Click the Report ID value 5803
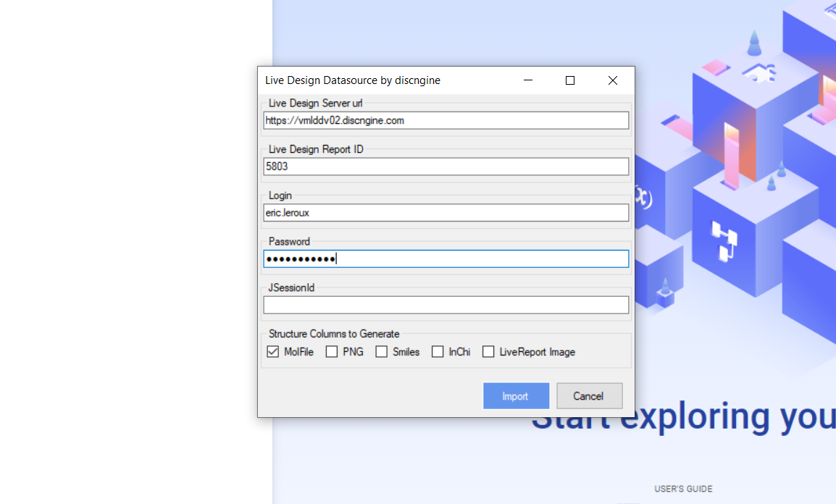The image size is (836, 504). pyautogui.click(x=276, y=166)
